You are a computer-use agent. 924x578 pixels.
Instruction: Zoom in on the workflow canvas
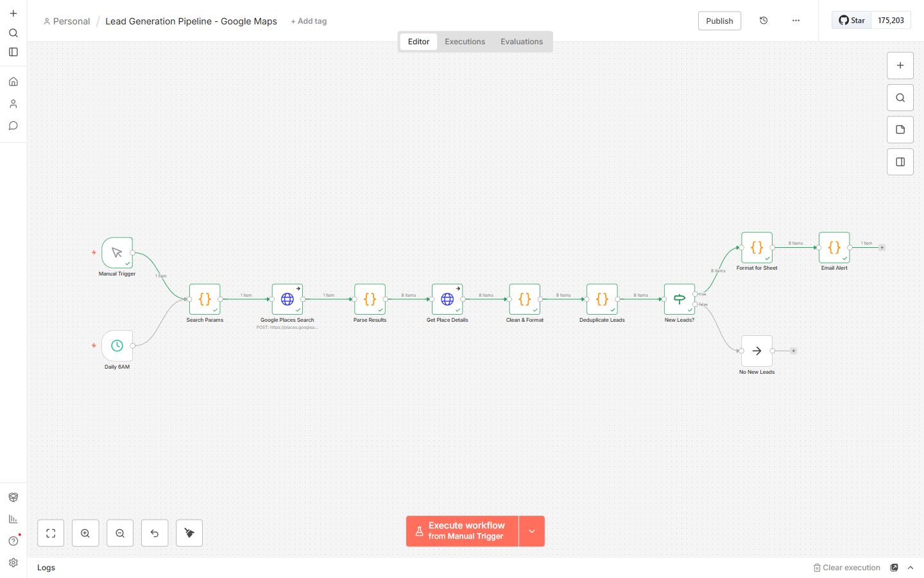tap(85, 532)
